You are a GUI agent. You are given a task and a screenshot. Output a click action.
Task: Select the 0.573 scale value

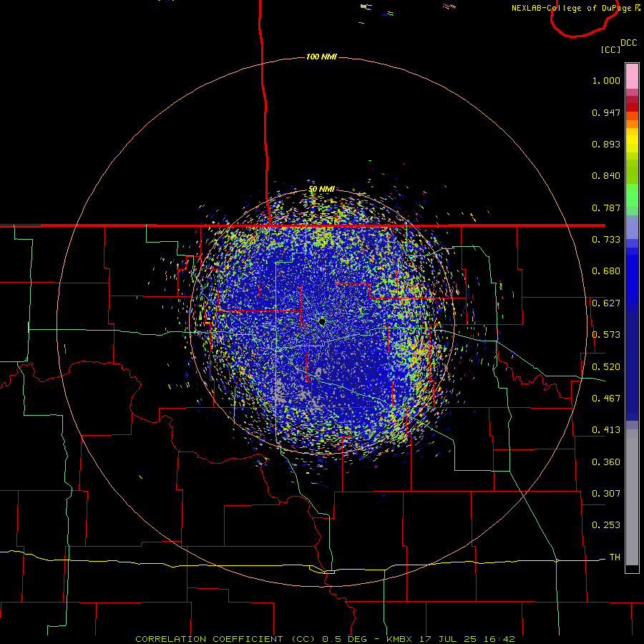point(606,335)
